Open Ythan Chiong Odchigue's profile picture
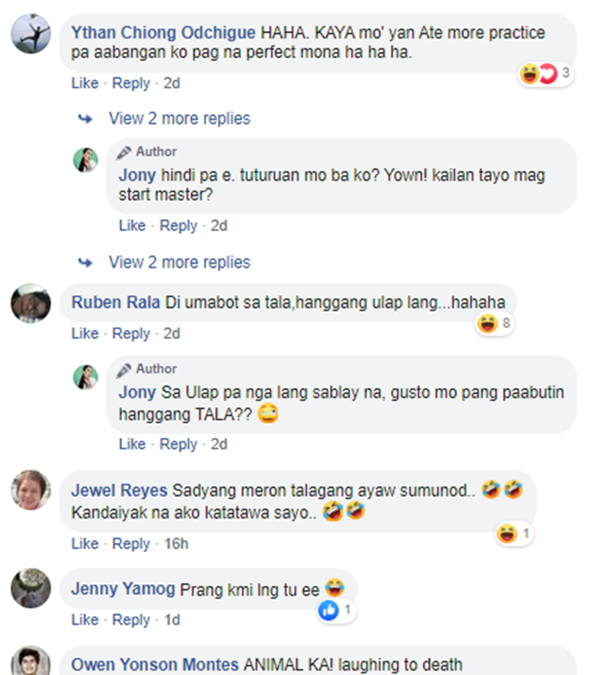616x675 pixels. tap(30, 34)
